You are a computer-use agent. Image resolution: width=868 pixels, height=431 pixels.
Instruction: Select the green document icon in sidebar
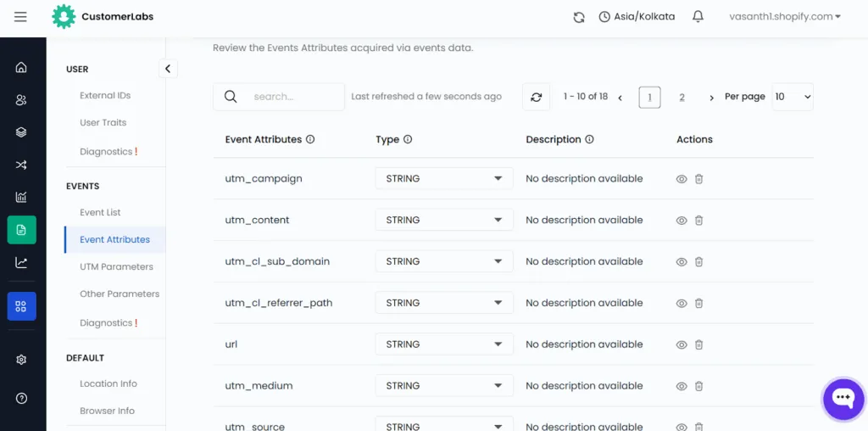[x=21, y=230]
